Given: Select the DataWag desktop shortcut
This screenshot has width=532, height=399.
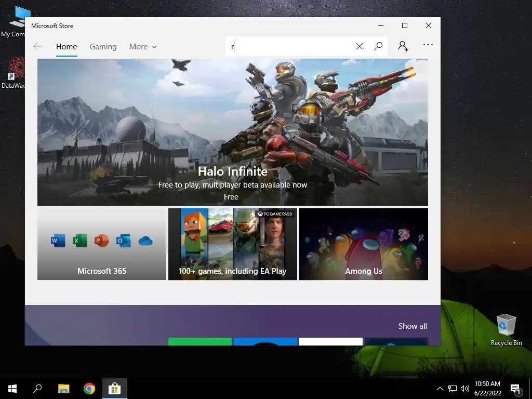Looking at the screenshot, I should 13,73.
